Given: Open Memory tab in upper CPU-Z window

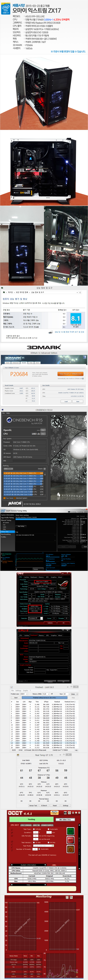Looking at the screenshot, I should pyautogui.click(x=41, y=577).
